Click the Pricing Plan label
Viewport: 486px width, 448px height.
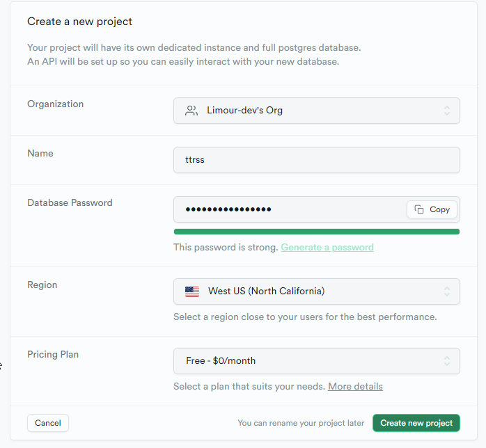(53, 355)
